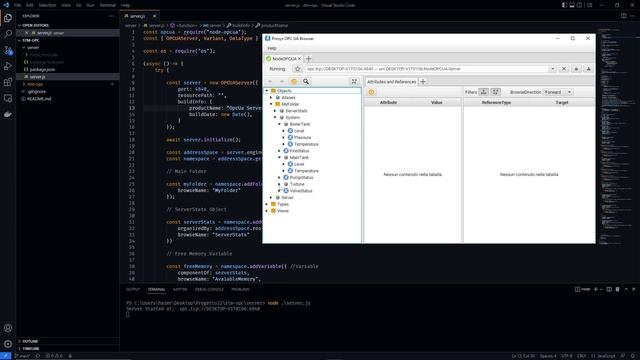Open the Accounts menu in VS Code
640x360 pixels.
8,328
